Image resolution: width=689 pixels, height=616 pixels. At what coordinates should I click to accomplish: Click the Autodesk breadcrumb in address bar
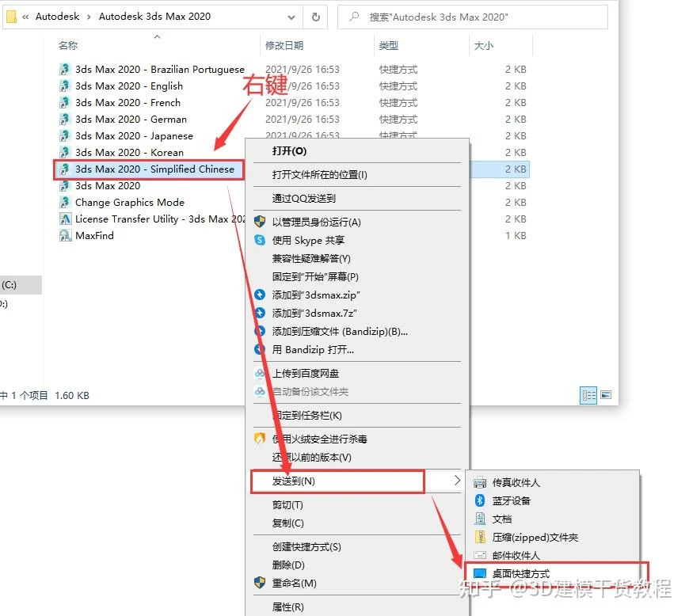point(62,17)
